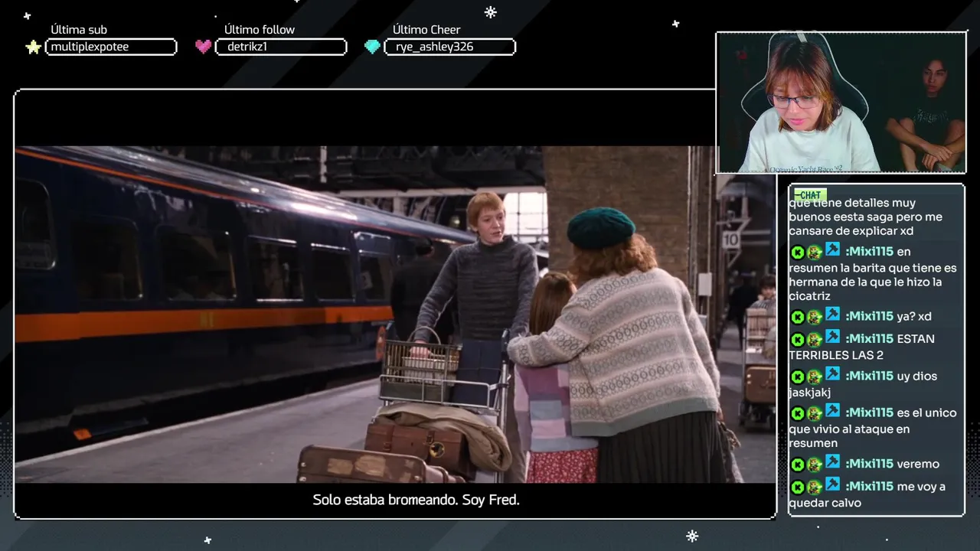Open Mixi115 username on 'uy dios' message

click(869, 376)
